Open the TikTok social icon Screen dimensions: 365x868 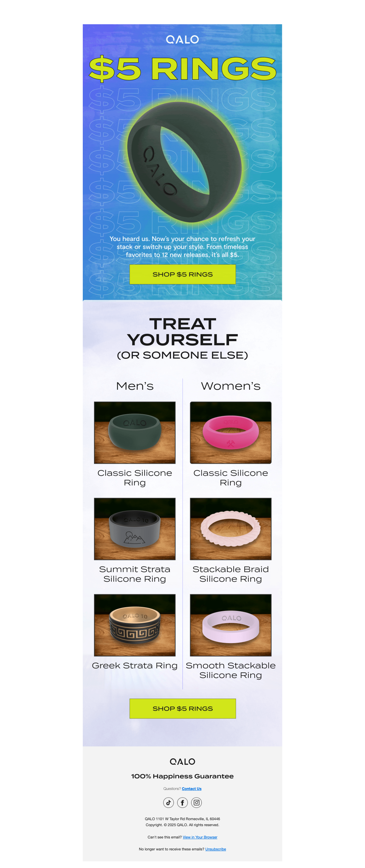click(168, 802)
